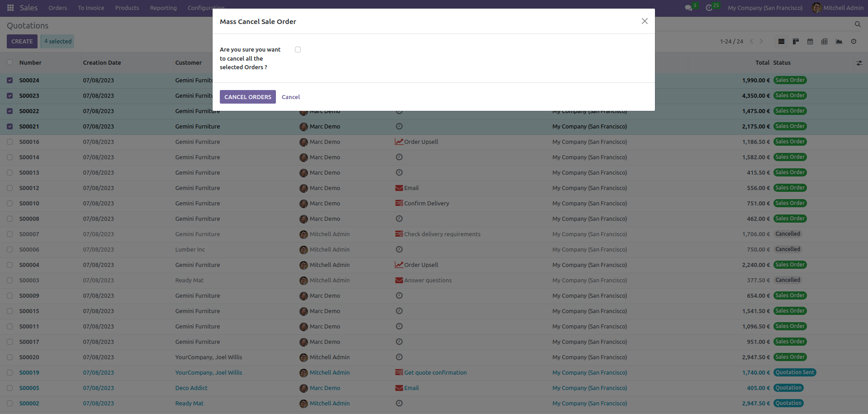Open the Mitchell Admin user menu
The height and width of the screenshot is (414, 868).
[x=837, y=8]
